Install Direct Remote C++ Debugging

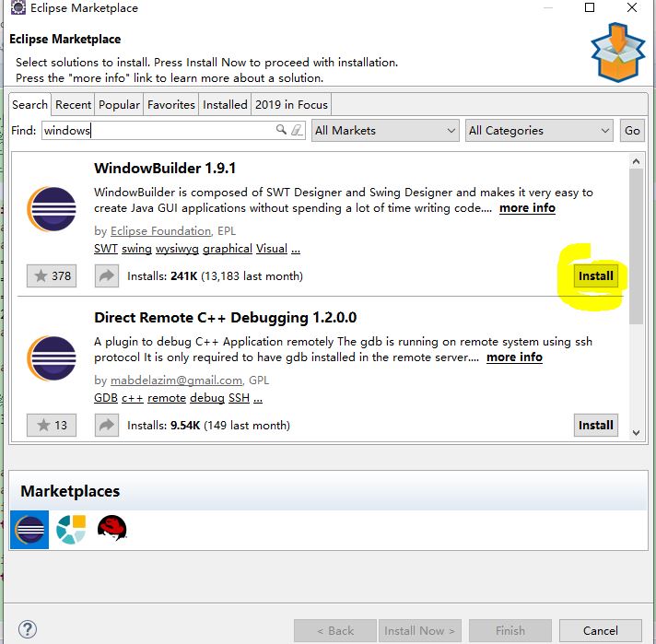click(x=596, y=425)
